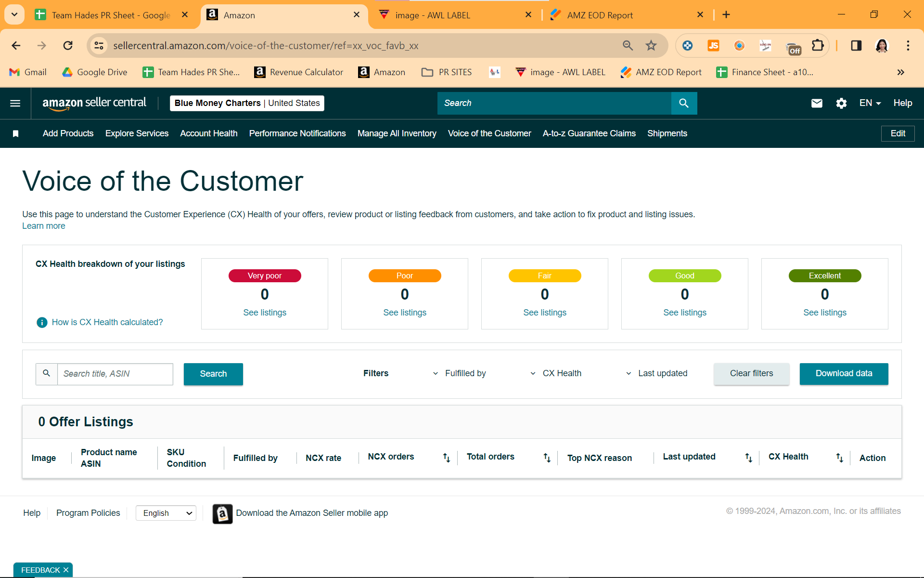The width and height of the screenshot is (924, 578).
Task: Open the settings gear in Seller Central
Action: (841, 103)
